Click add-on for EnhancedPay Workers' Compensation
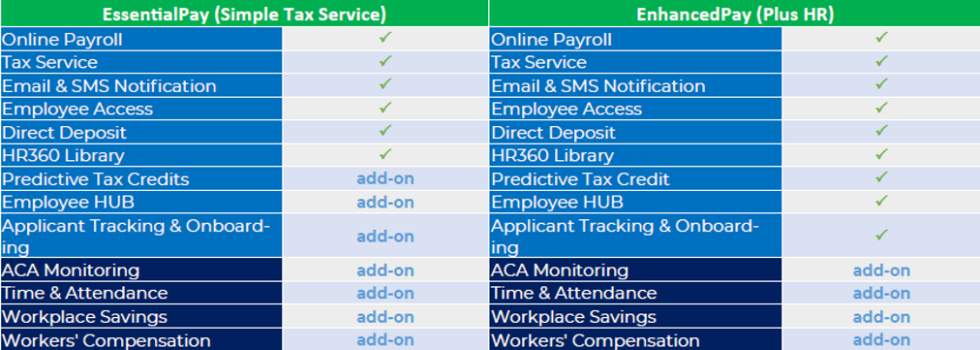 [x=881, y=340]
